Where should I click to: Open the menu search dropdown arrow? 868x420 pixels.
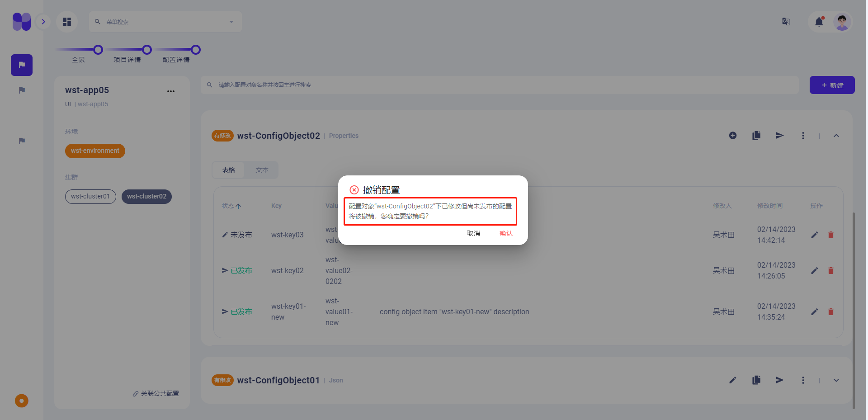coord(231,22)
